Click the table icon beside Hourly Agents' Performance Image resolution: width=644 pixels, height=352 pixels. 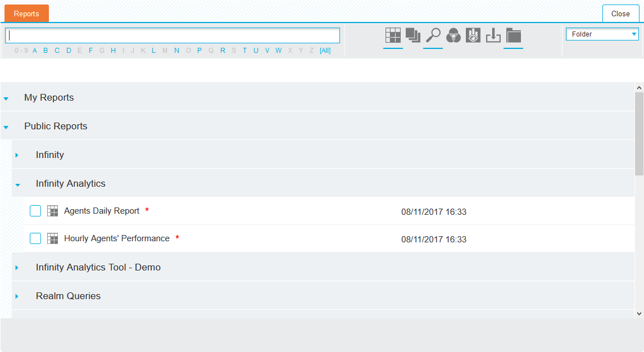point(53,238)
